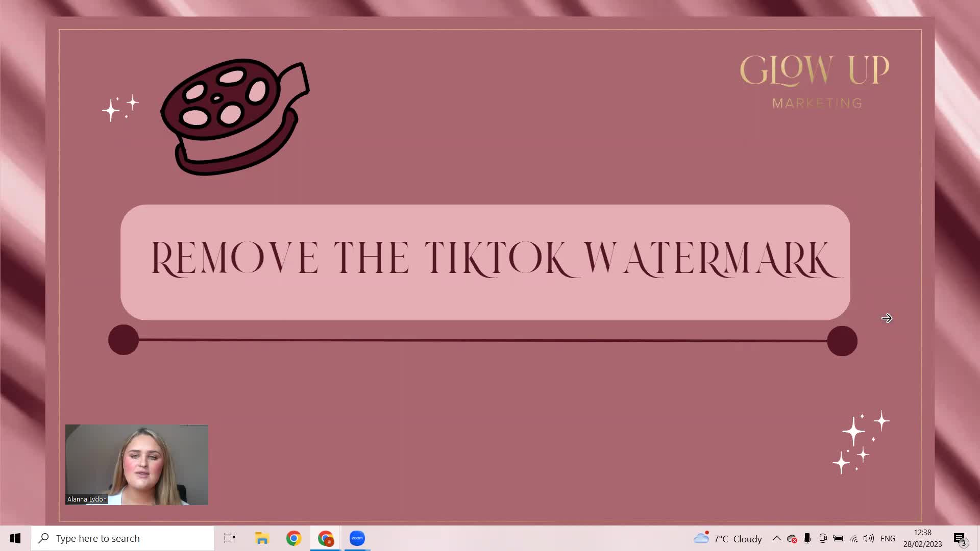Open the notification action center
The image size is (980, 551).
point(960,539)
